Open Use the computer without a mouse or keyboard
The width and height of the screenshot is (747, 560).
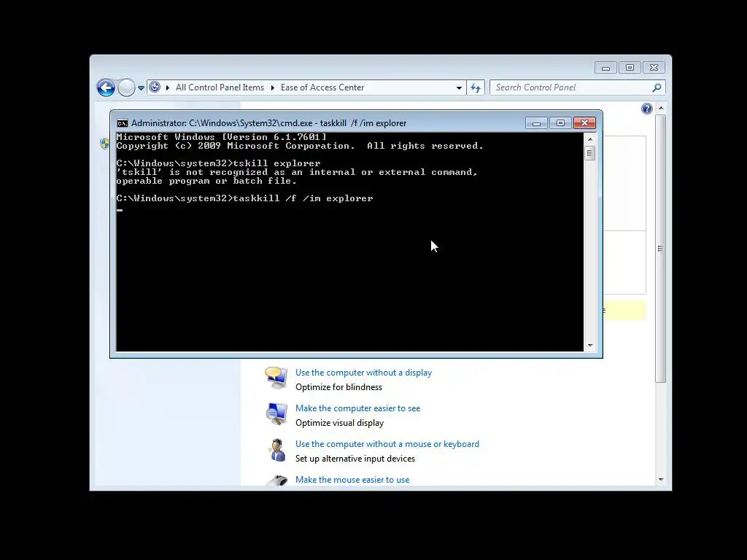point(387,444)
